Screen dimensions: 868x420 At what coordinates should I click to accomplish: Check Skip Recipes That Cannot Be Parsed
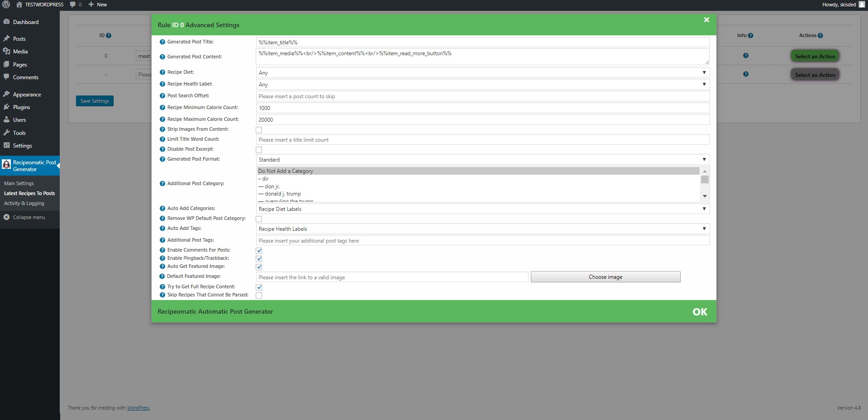(x=259, y=296)
